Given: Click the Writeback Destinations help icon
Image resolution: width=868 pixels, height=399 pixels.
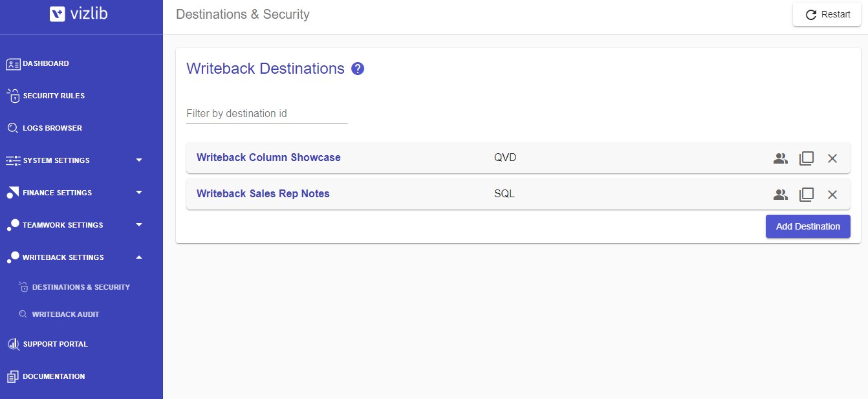Looking at the screenshot, I should [358, 69].
